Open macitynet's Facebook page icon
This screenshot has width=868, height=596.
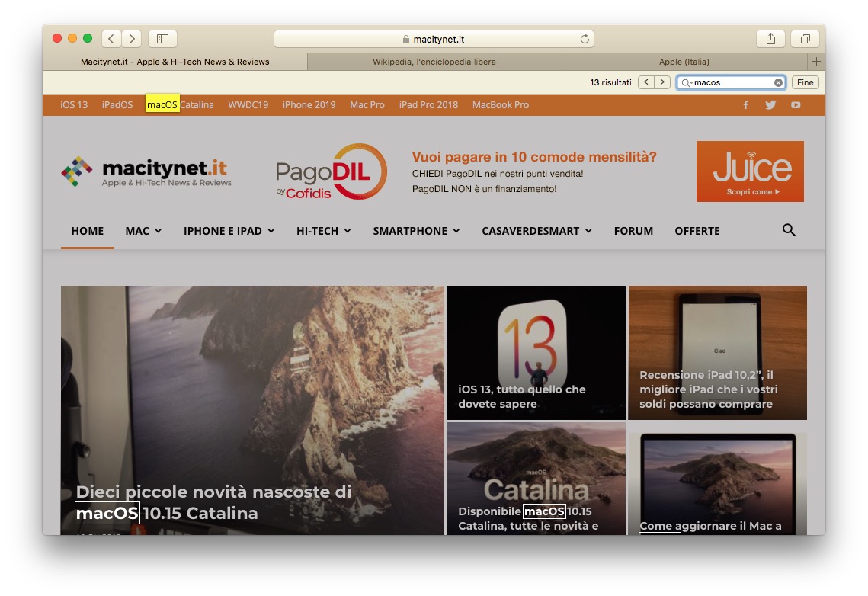pyautogui.click(x=745, y=104)
